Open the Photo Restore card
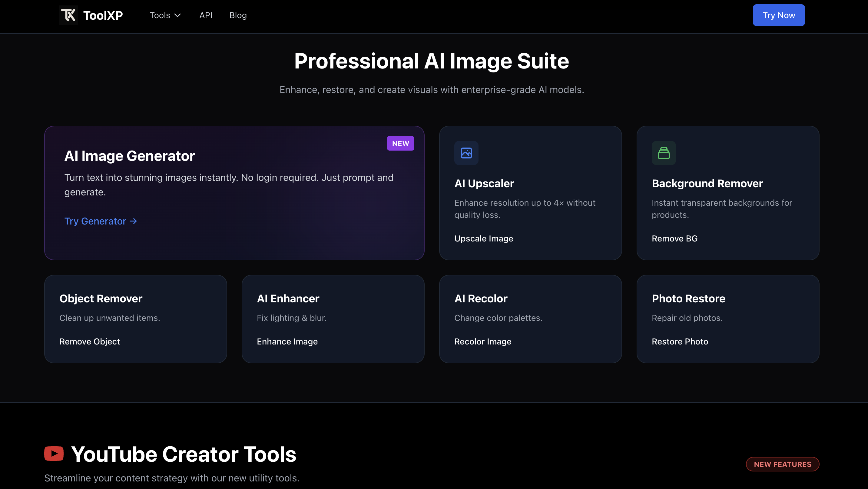868x489 pixels. click(x=727, y=318)
